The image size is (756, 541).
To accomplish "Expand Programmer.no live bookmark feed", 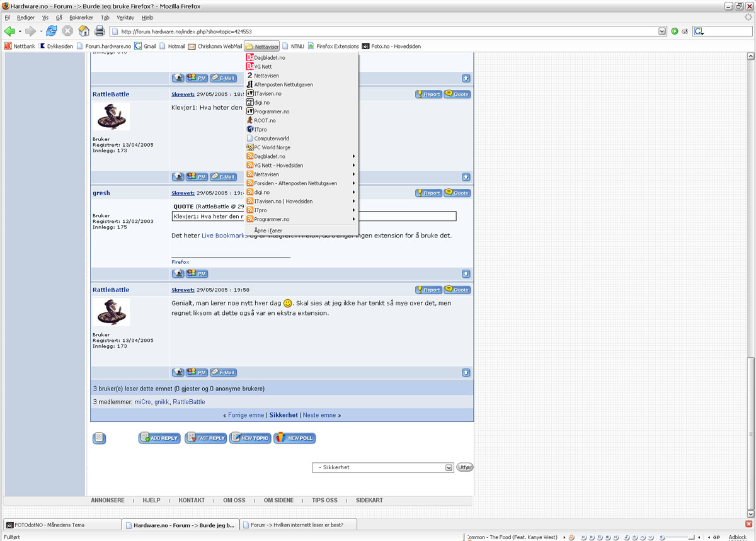I will [x=301, y=219].
